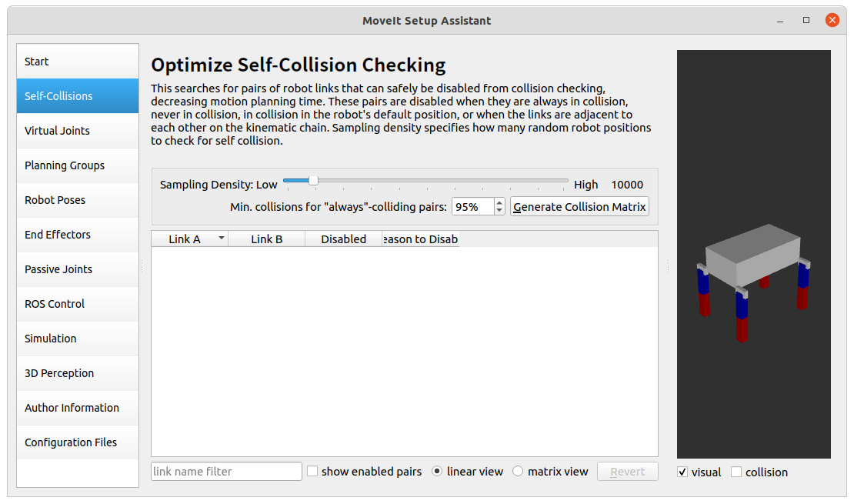The image size is (854, 504).
Task: Click the Link B column header
Action: coord(266,239)
